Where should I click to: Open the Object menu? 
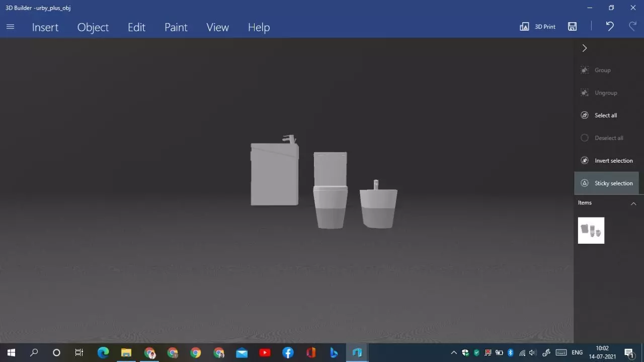pyautogui.click(x=93, y=27)
